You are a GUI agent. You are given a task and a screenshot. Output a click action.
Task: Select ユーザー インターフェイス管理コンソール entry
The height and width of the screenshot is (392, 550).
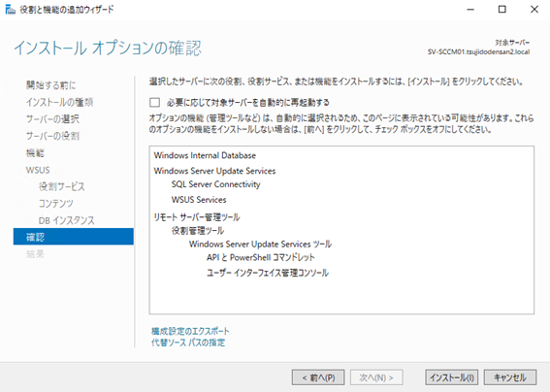pyautogui.click(x=268, y=273)
